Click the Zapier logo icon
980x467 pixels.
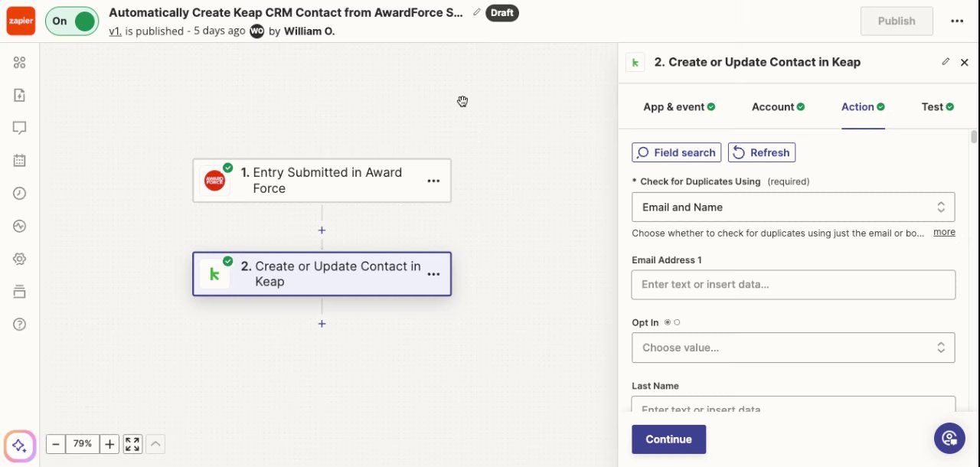(21, 21)
